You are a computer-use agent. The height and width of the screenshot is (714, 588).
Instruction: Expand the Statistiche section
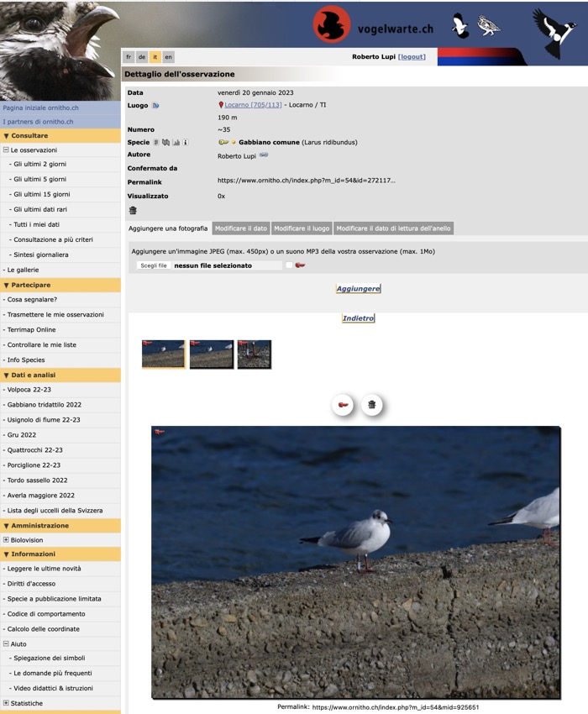pyautogui.click(x=6, y=703)
